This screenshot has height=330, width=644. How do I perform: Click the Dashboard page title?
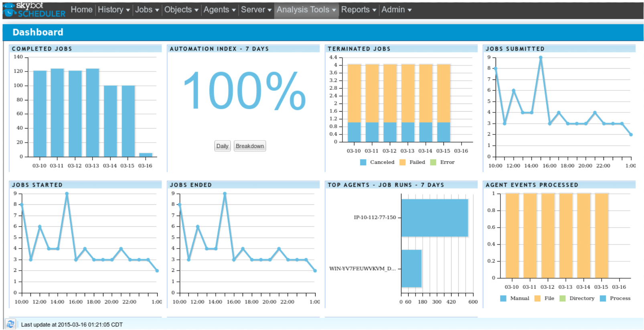click(x=38, y=32)
